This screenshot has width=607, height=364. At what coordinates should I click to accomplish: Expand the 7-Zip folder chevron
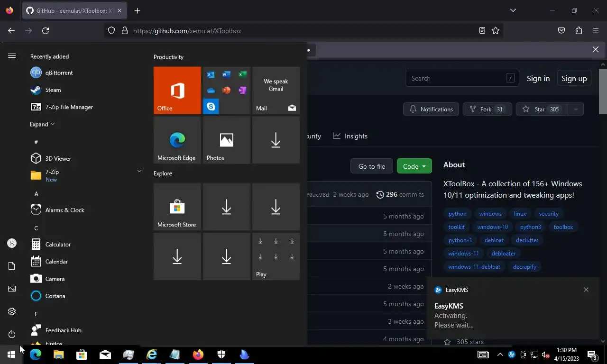coord(139,171)
